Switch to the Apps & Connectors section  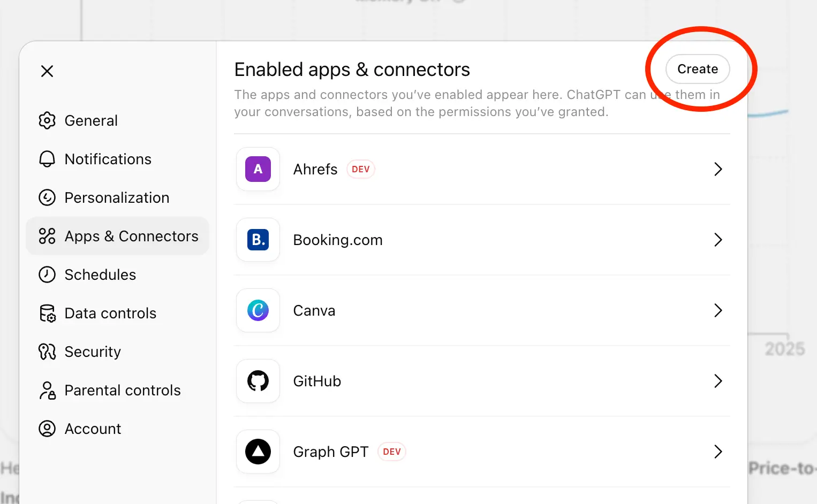(x=117, y=236)
